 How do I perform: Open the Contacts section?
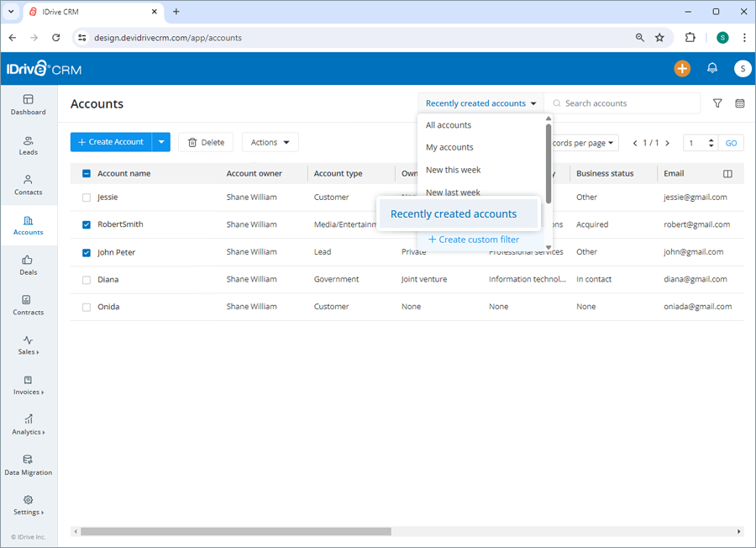click(x=28, y=186)
